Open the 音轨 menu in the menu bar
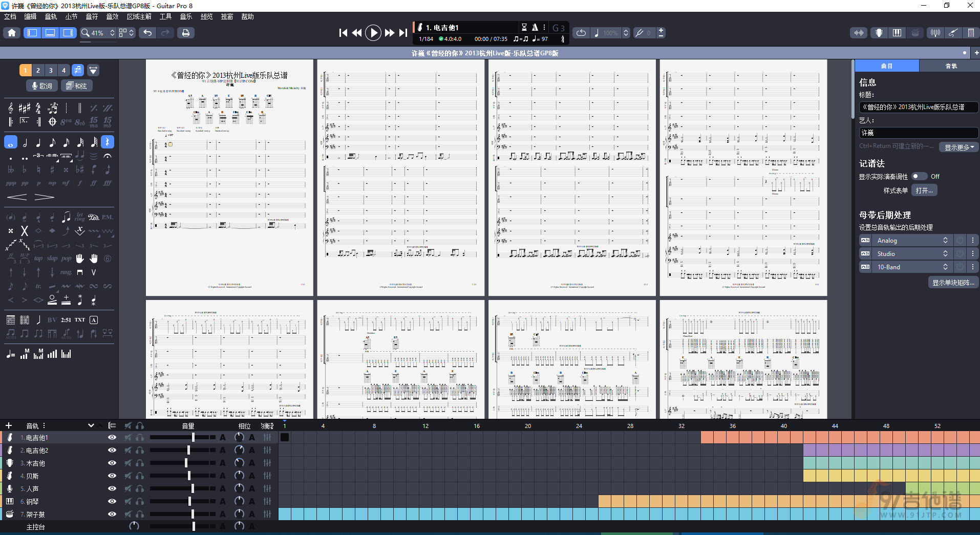 (51, 16)
